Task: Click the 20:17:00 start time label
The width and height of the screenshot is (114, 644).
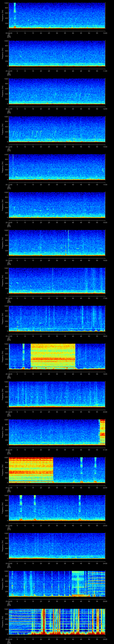Action: pos(9,336)
